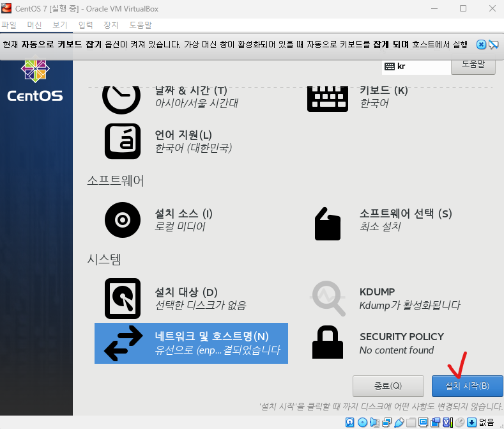Click the kr keyboard layout indicator
504x429 pixels.
(x=416, y=66)
